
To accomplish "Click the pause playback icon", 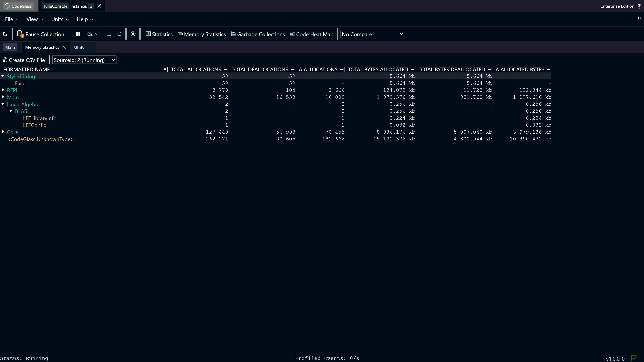I will point(78,34).
